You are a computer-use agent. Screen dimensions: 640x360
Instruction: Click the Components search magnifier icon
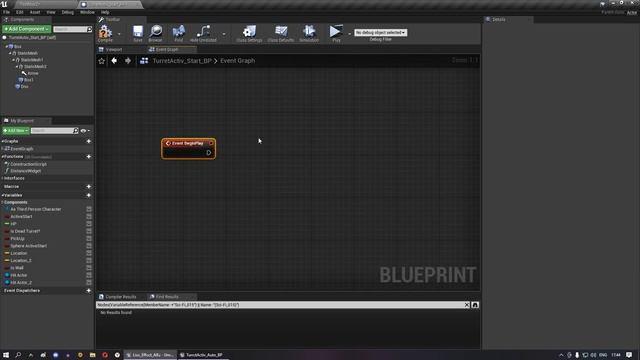[89, 29]
